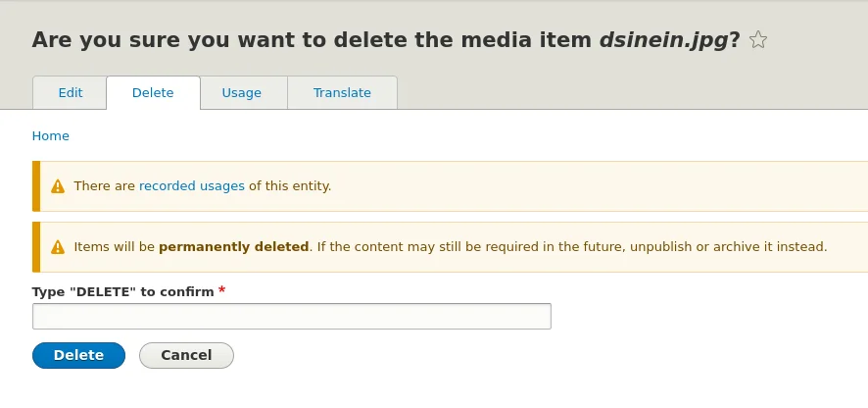Confirm with the blue Delete button
This screenshot has height=408, width=868.
78,355
